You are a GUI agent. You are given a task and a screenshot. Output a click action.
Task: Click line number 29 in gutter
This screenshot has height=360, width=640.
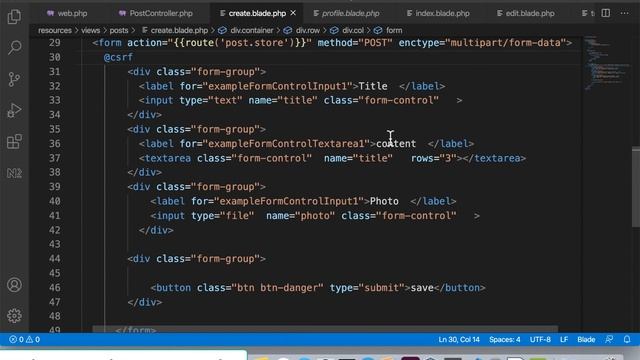click(54, 43)
